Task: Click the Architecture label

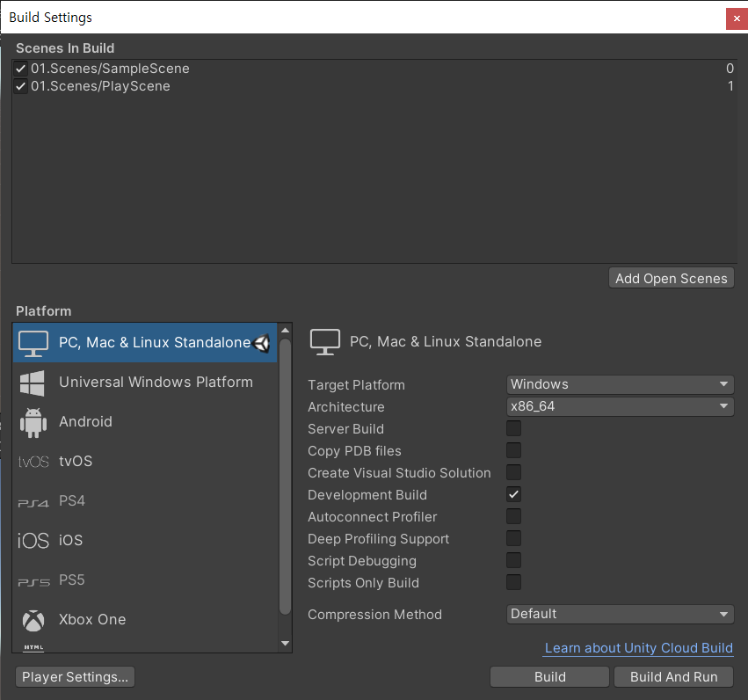Action: pos(345,407)
